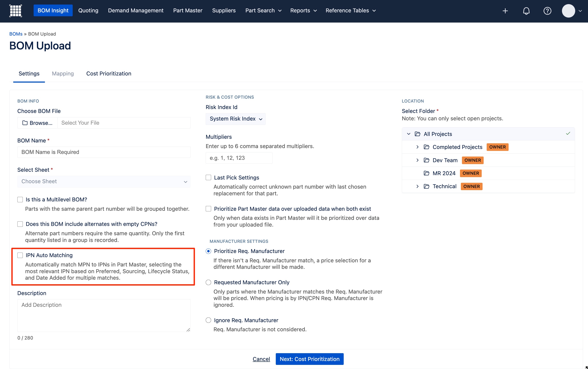Image resolution: width=588 pixels, height=369 pixels.
Task: Select Requested Manufacturer Only option
Action: (208, 282)
